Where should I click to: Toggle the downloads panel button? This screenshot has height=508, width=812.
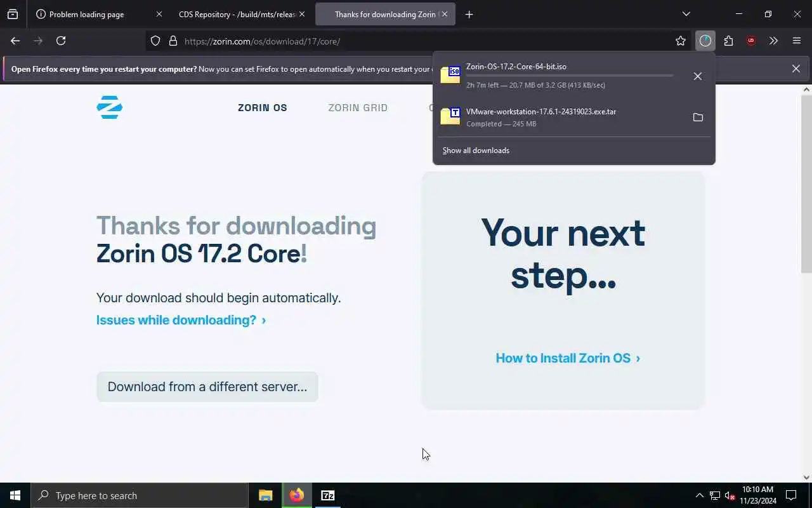point(705,41)
